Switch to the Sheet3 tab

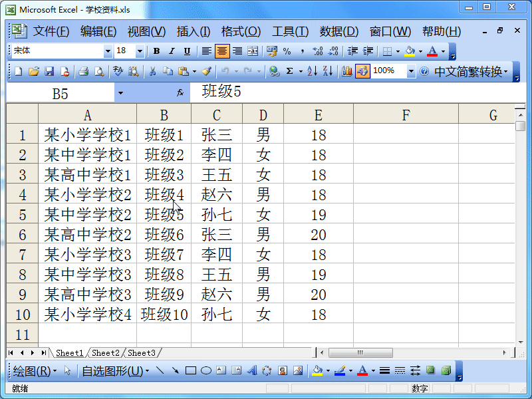pos(142,353)
